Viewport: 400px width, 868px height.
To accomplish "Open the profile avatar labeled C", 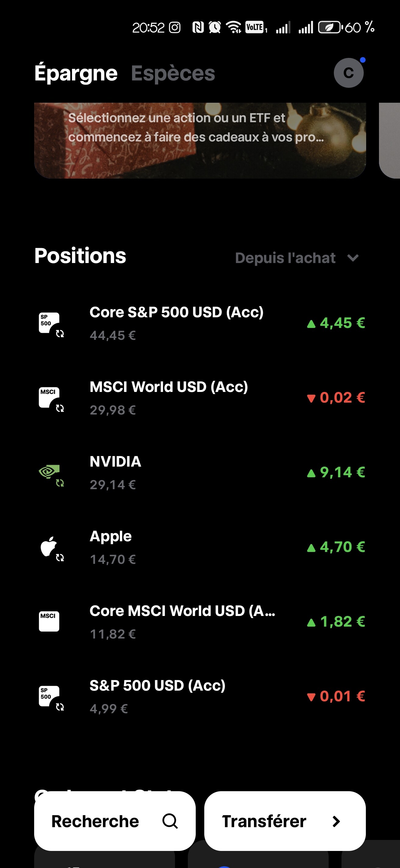I will pyautogui.click(x=348, y=73).
